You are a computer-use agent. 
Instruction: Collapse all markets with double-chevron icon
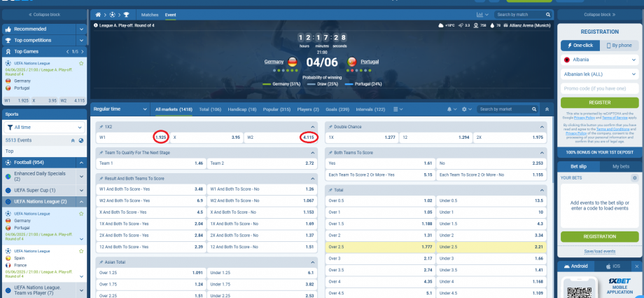[547, 109]
